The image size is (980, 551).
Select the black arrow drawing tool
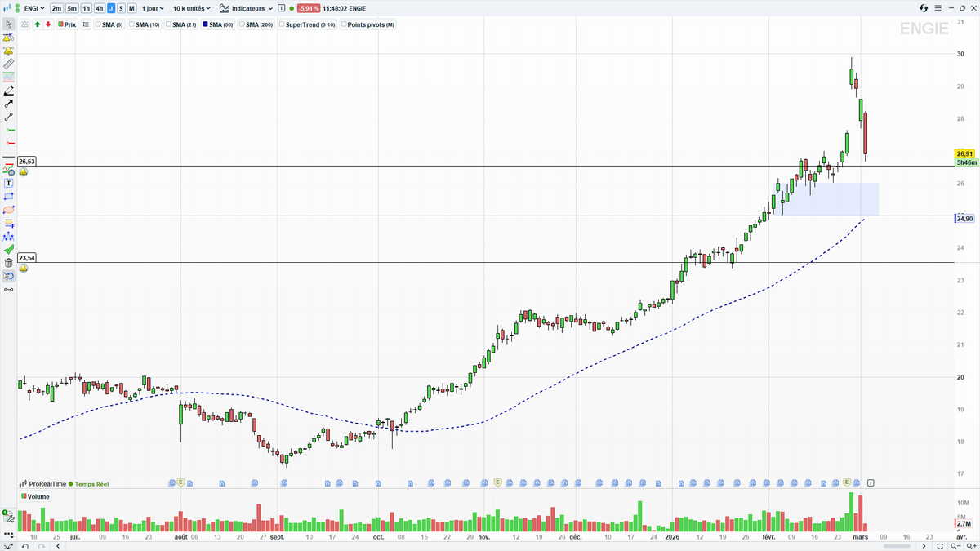point(9,104)
